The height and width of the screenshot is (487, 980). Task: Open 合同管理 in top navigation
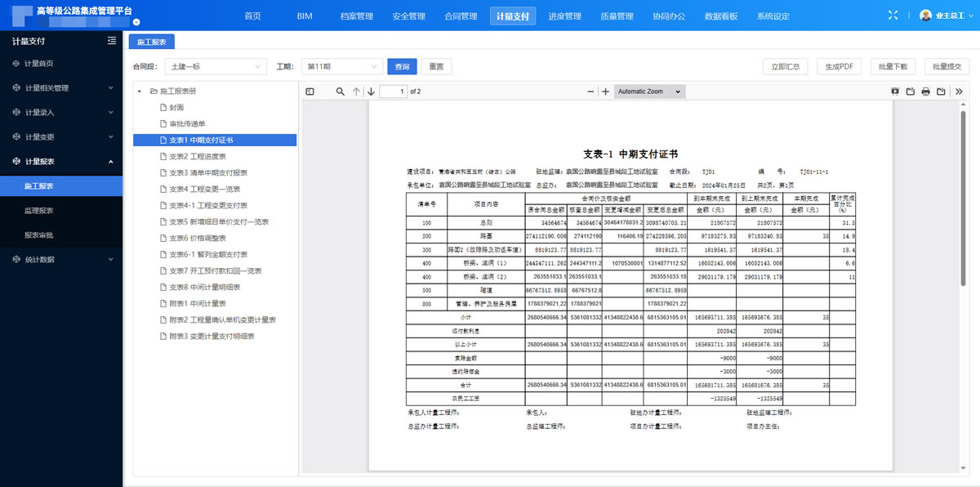[x=461, y=16]
